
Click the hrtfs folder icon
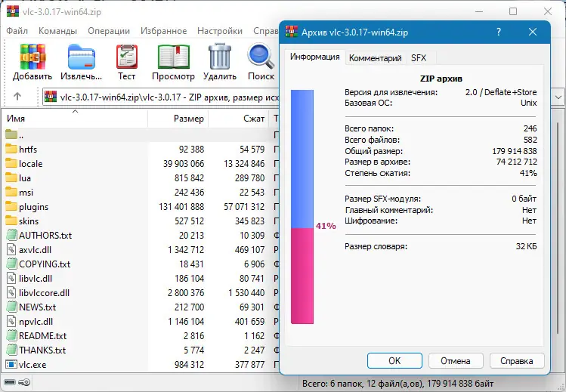click(11, 149)
